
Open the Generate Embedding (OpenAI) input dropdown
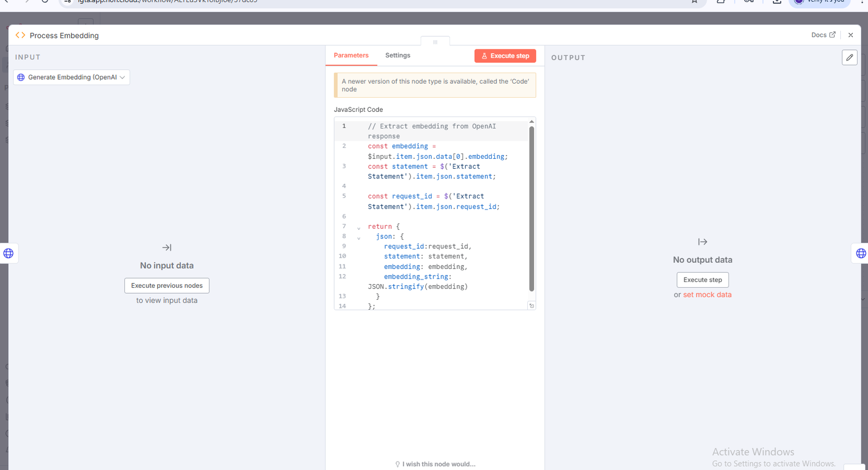click(72, 78)
